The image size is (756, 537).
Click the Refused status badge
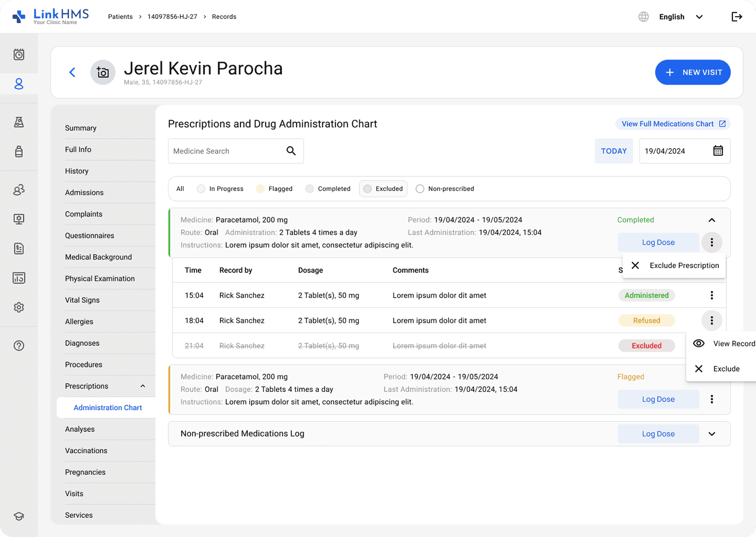[646, 320]
